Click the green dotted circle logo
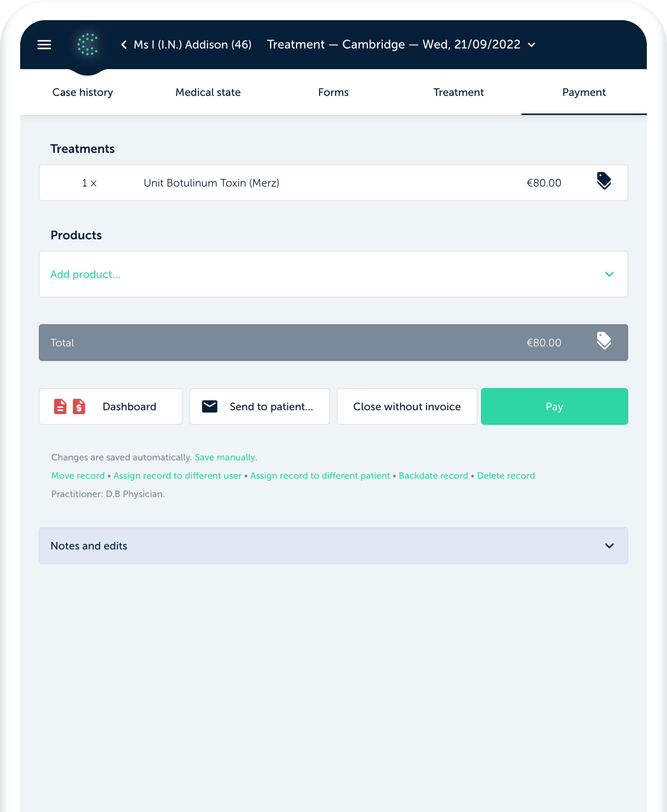 click(x=88, y=45)
